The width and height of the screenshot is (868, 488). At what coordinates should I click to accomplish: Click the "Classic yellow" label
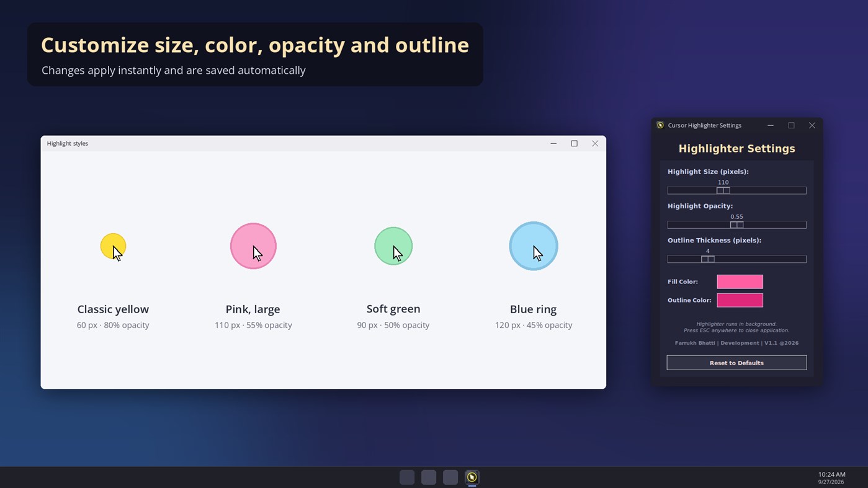113,309
